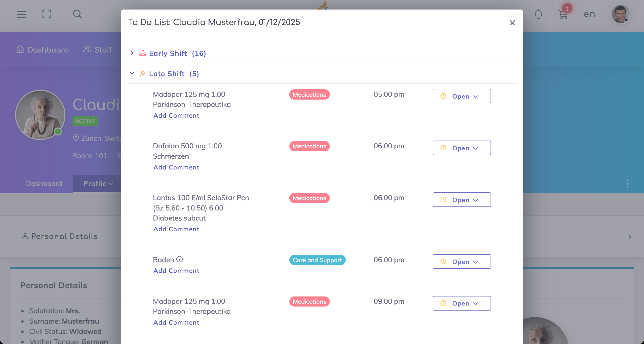Click Claudia's profile photo thumbnail

pyautogui.click(x=40, y=115)
